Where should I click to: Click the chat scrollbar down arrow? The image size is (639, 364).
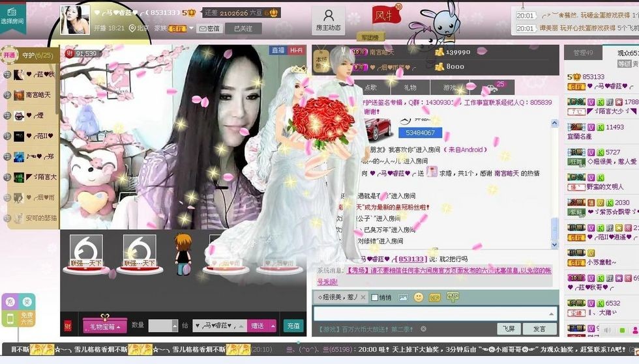click(x=554, y=245)
